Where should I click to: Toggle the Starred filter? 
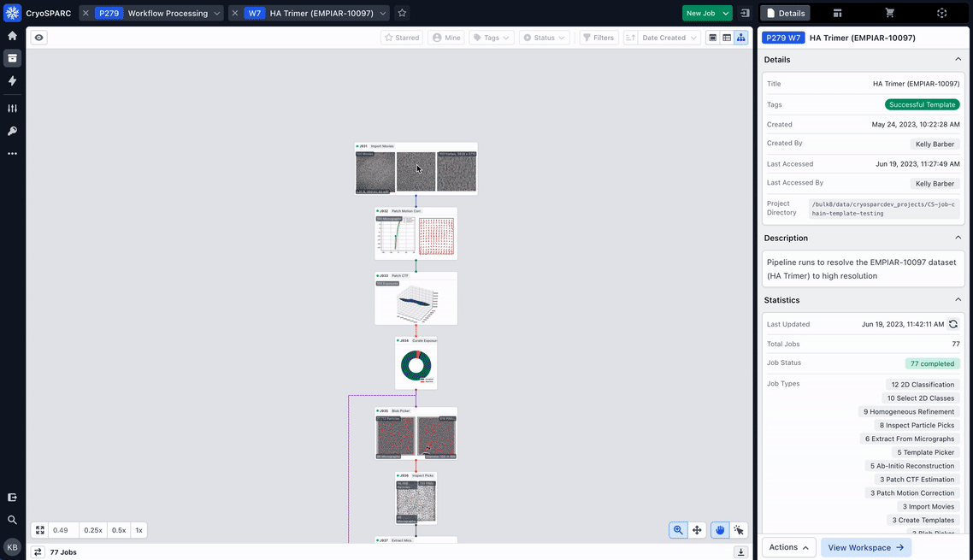point(401,38)
